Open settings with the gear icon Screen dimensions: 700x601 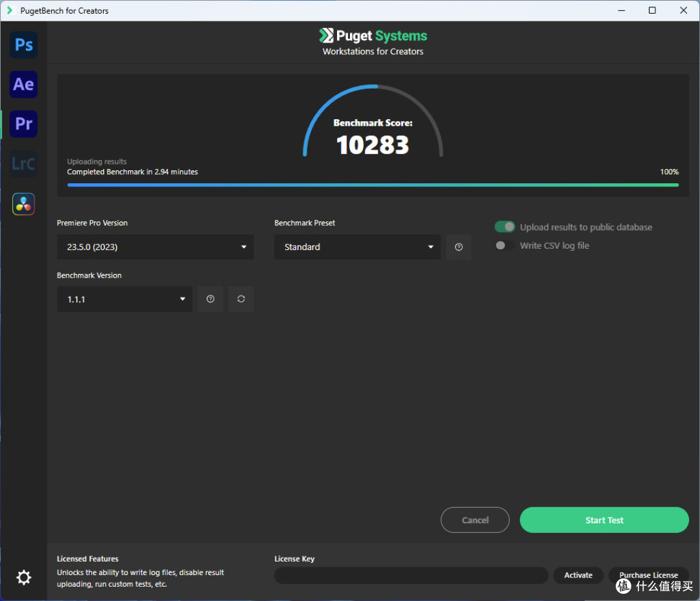24,577
